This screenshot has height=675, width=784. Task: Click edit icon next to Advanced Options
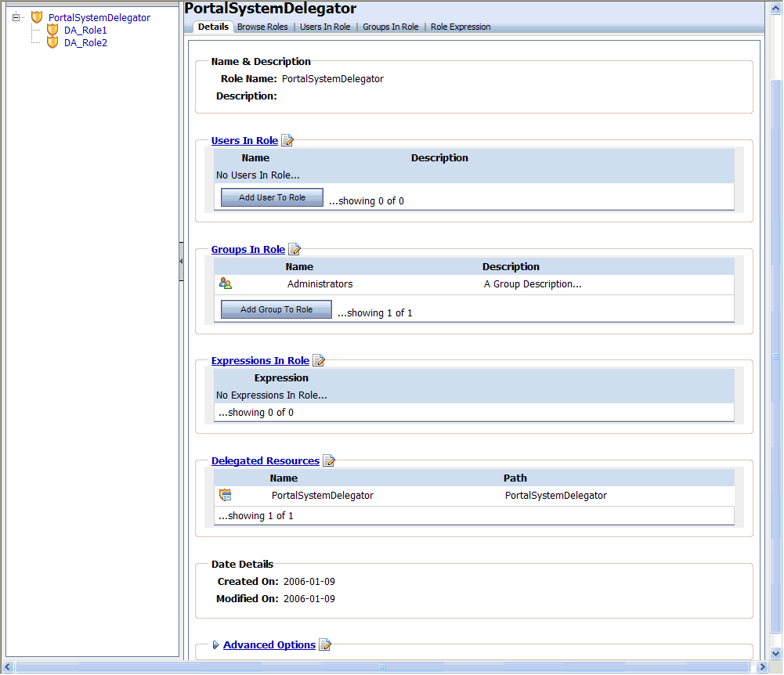325,644
